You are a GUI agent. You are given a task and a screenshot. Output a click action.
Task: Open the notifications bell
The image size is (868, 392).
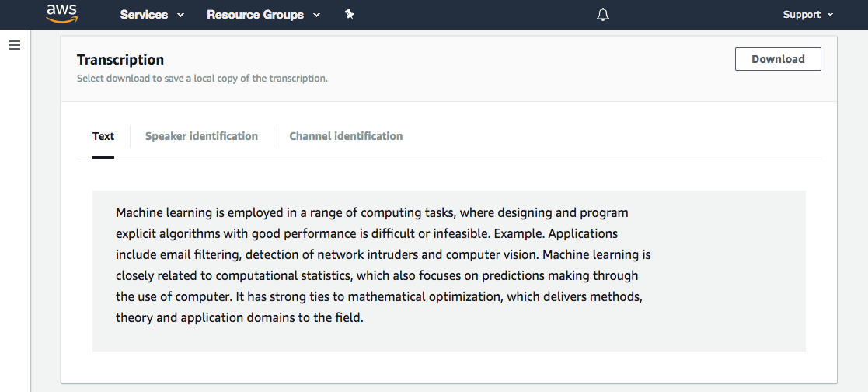tap(603, 15)
